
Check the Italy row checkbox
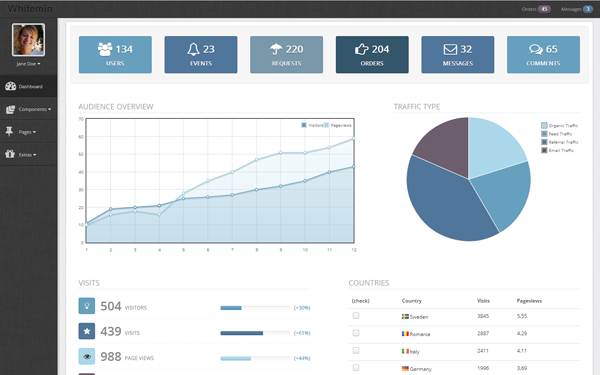[x=356, y=351]
